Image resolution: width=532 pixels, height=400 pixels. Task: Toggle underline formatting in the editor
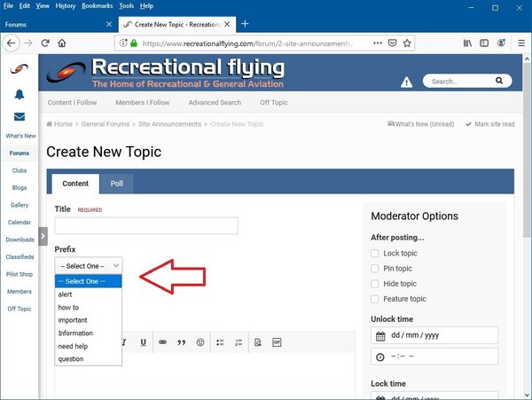click(141, 341)
